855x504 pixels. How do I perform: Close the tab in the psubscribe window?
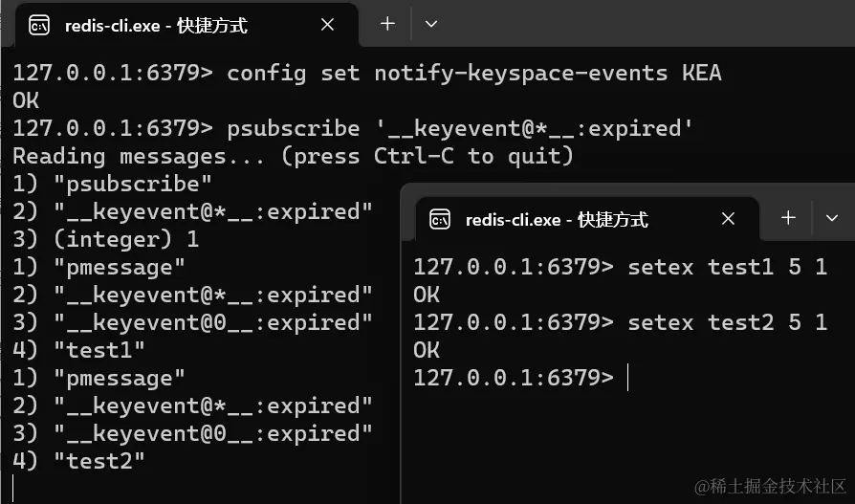327,25
